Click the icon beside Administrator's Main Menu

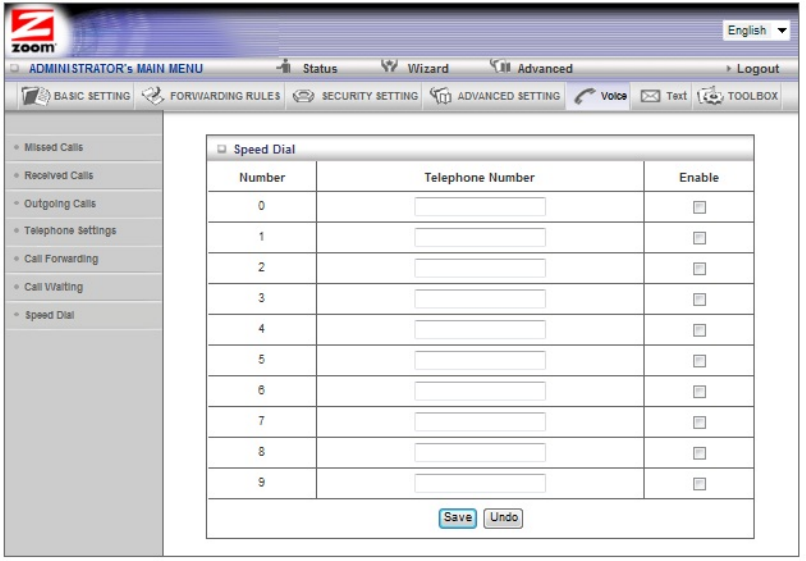click(x=15, y=68)
